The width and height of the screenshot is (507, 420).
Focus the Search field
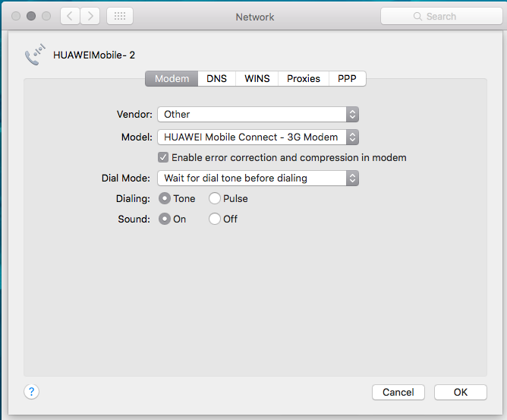click(442, 16)
